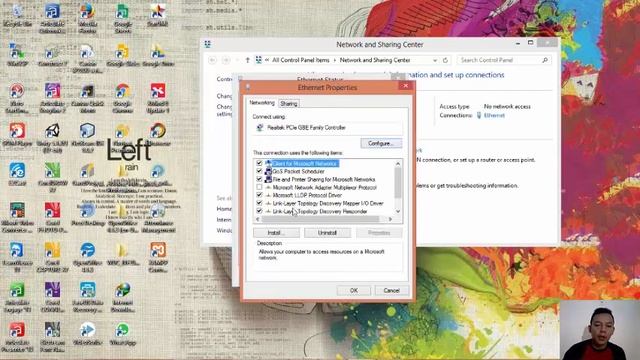Image resolution: width=640 pixels, height=360 pixels.
Task: Refresh the Network and Sharing Center address bar
Action: 445,60
